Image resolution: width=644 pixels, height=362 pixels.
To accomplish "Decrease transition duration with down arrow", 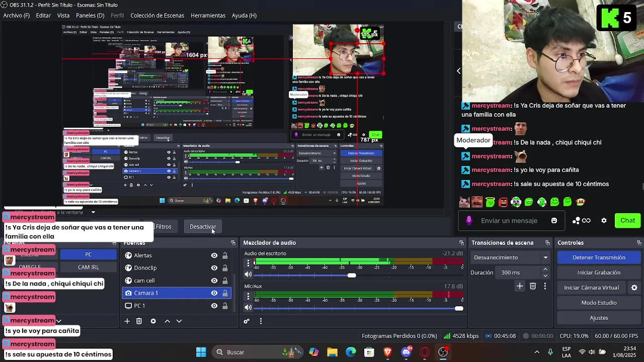I will click(545, 276).
